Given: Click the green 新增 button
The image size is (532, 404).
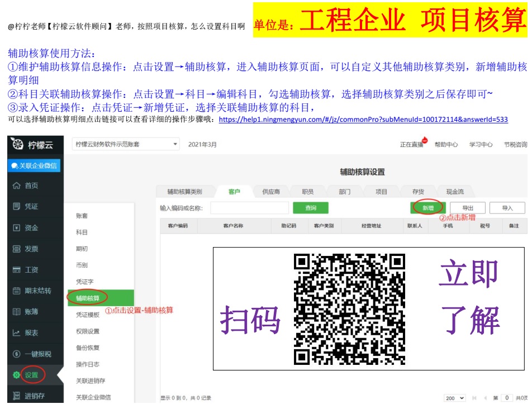Looking at the screenshot, I should pos(427,208).
